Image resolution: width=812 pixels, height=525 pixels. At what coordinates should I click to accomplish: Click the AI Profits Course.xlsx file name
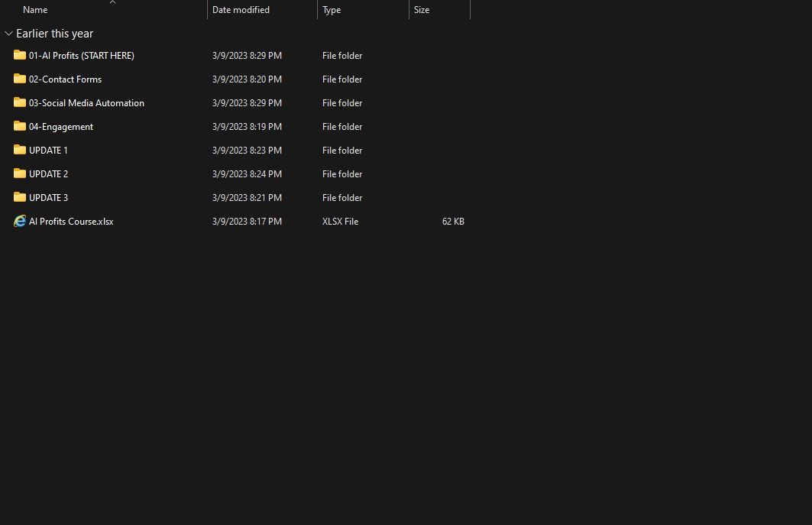click(x=71, y=222)
